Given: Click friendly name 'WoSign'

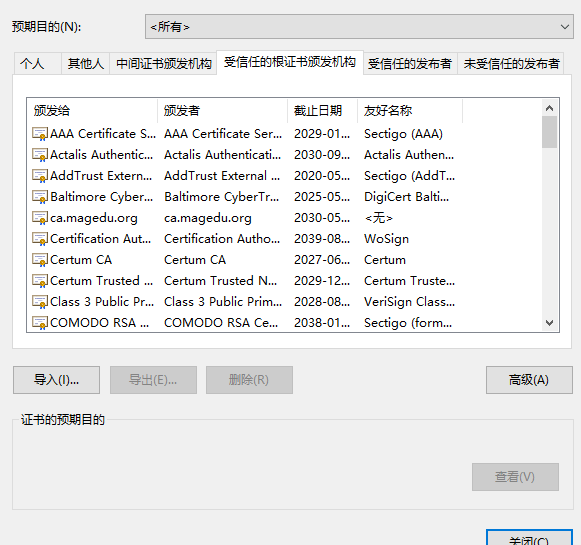Looking at the screenshot, I should (x=386, y=239).
